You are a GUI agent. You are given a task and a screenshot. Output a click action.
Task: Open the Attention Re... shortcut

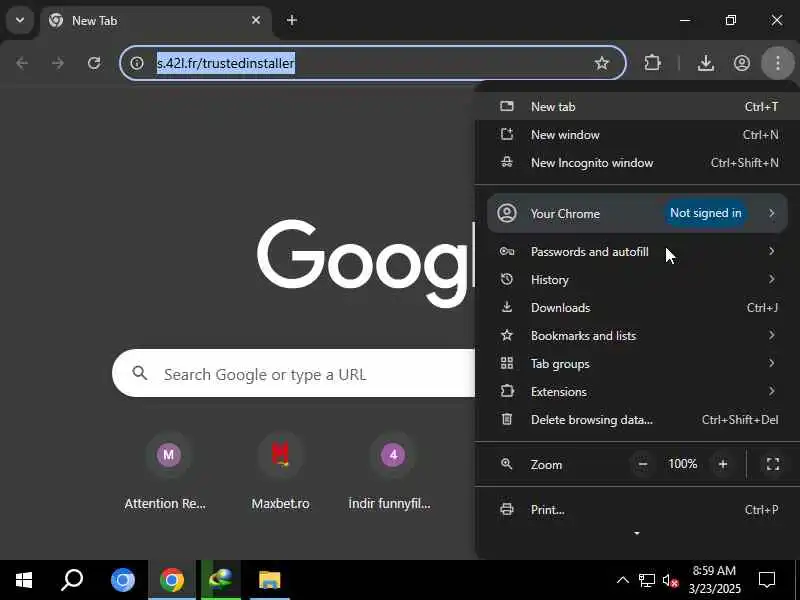(x=167, y=473)
